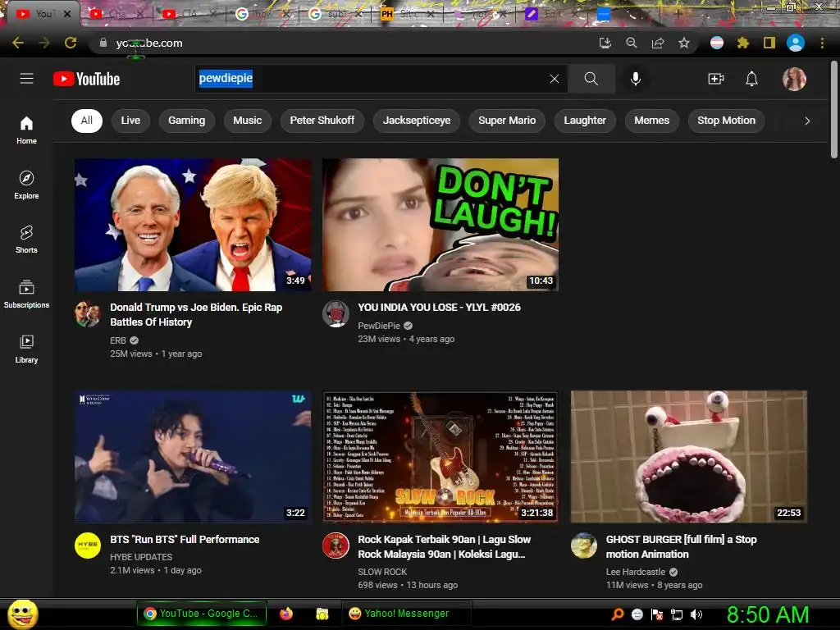Reload the page with the refresh icon

click(x=71, y=43)
